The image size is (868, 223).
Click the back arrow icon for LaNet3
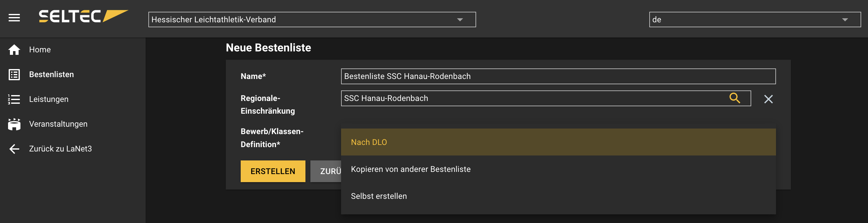click(x=14, y=149)
